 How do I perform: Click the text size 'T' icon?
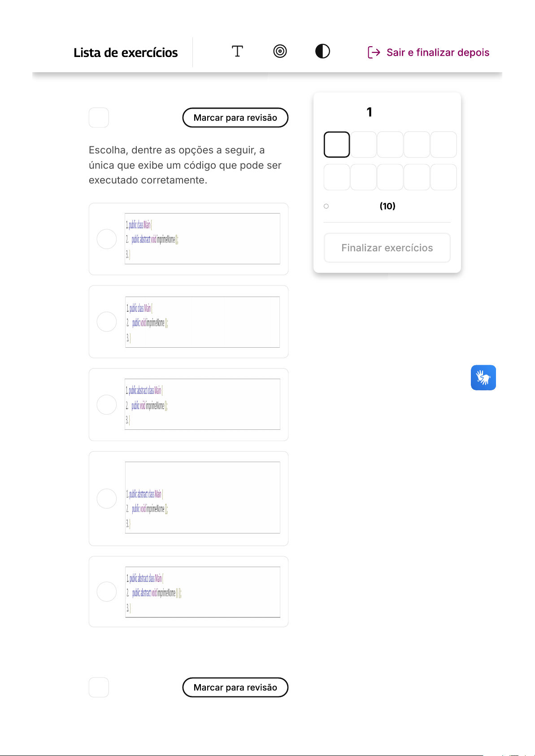(x=237, y=52)
